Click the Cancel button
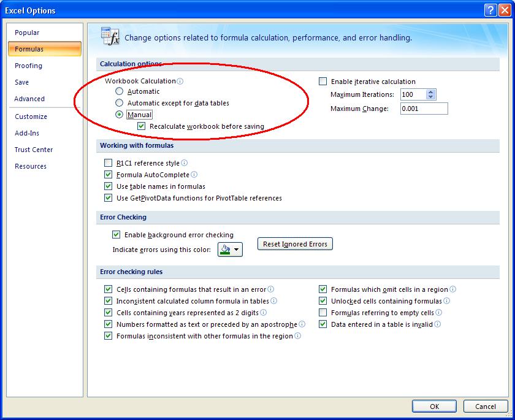Screen dimensions: 515x420 coord(485,407)
